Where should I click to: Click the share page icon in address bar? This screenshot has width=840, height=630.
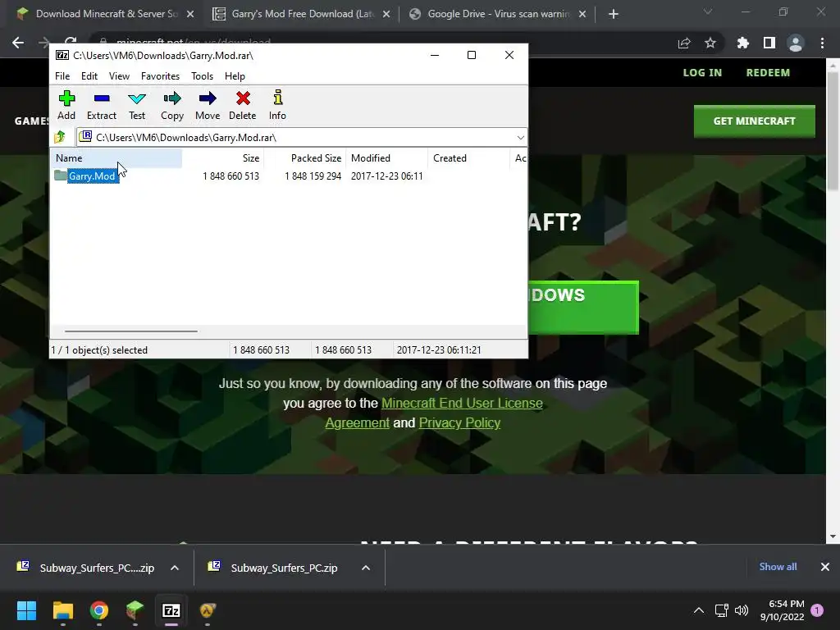(x=684, y=43)
